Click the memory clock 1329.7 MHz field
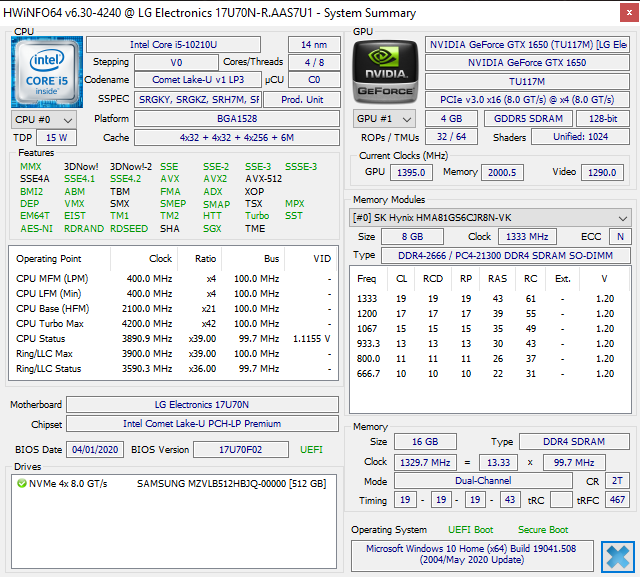640x577 pixels. [425, 463]
